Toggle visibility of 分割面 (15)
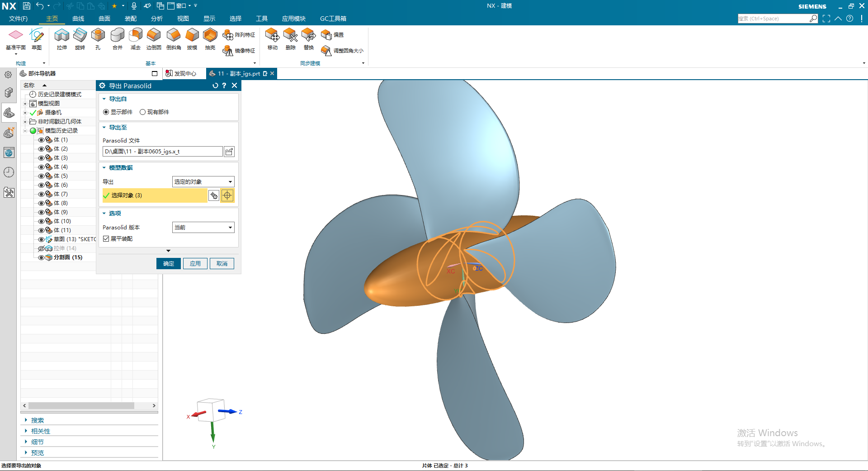Viewport: 868px width, 471px height. coord(41,257)
